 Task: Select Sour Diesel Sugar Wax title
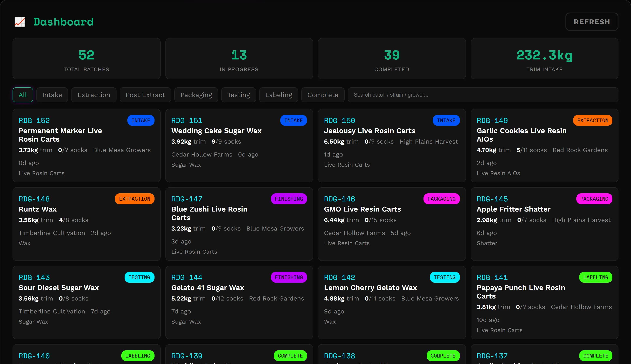[x=59, y=288]
